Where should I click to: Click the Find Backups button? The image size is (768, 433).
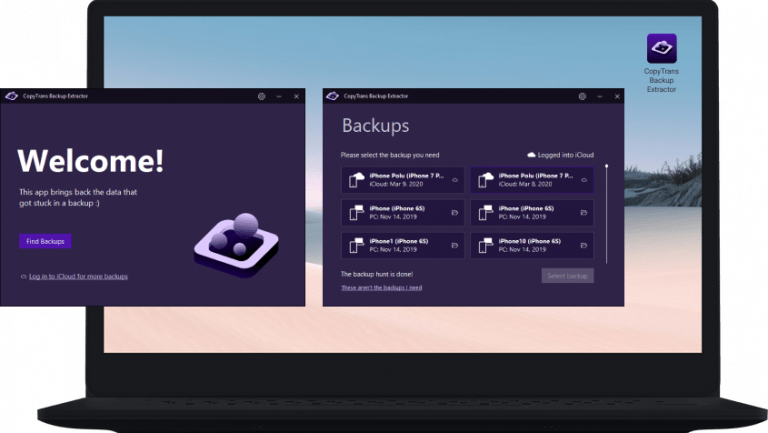coord(45,241)
